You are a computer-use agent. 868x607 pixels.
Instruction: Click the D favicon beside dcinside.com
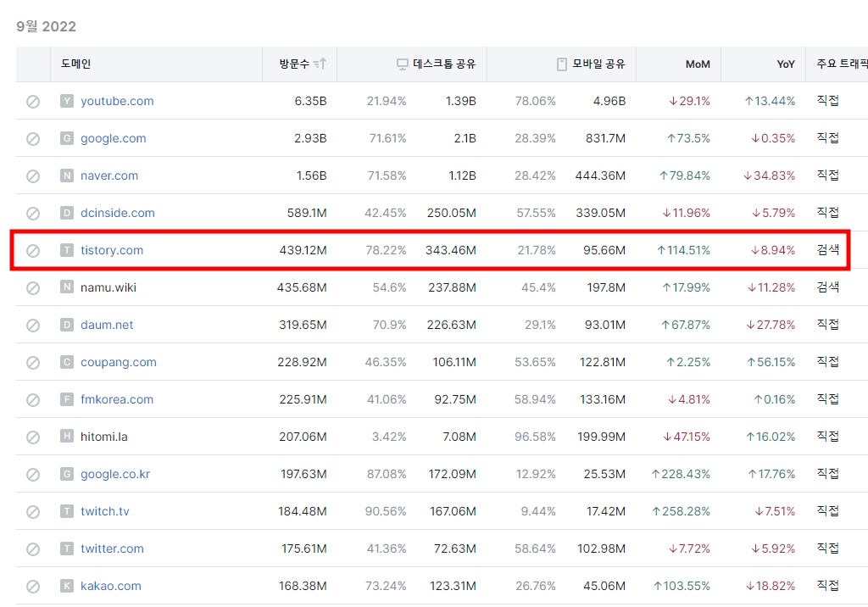point(67,213)
